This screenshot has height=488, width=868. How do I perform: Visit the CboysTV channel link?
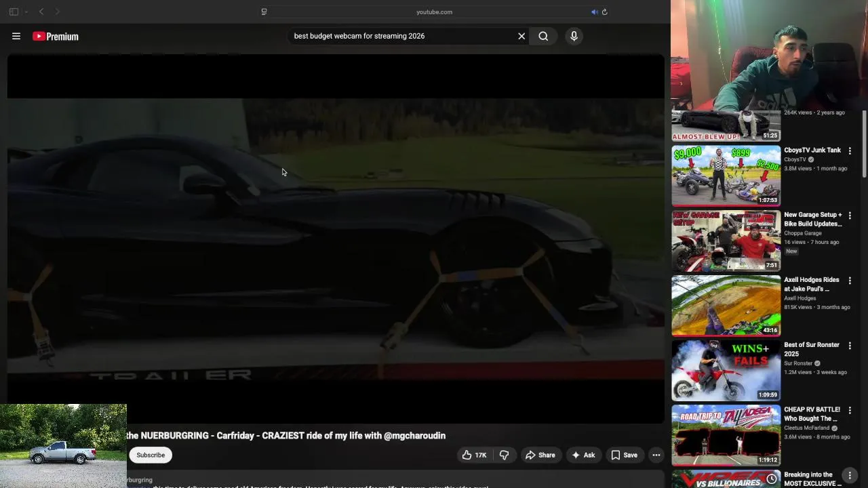pyautogui.click(x=795, y=159)
